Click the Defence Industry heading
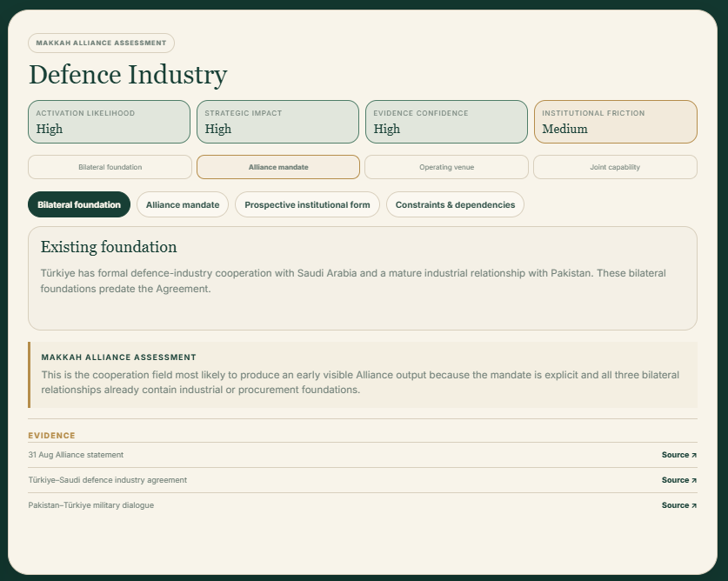Screen dimensions: 728x581 (128, 75)
